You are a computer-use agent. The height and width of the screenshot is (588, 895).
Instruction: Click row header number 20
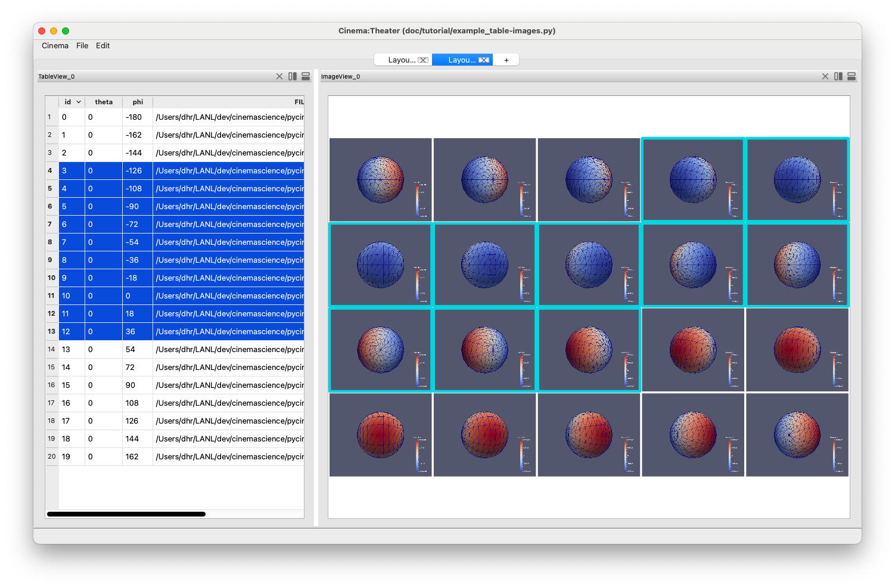(52, 457)
